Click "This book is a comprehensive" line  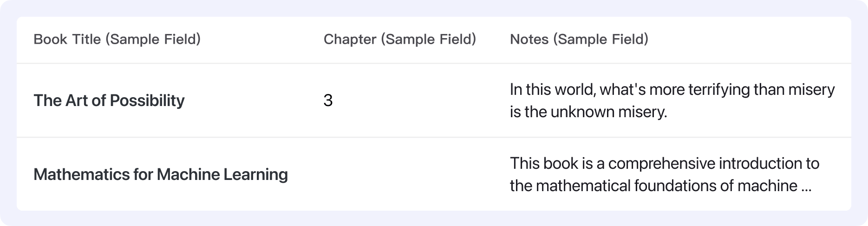coord(664,164)
